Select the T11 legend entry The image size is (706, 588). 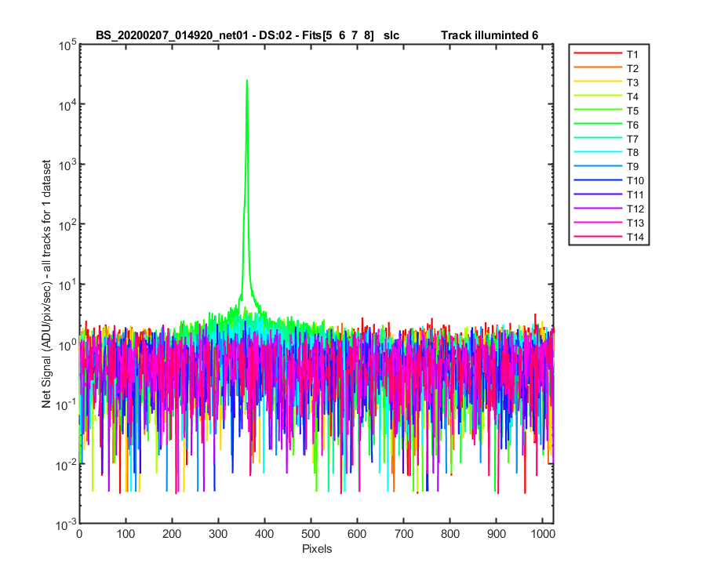(x=609, y=194)
